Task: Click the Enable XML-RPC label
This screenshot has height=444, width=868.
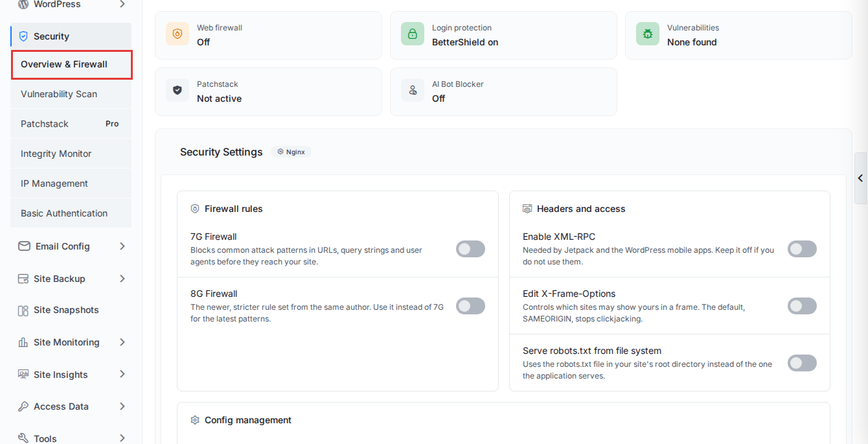Action: coord(559,237)
